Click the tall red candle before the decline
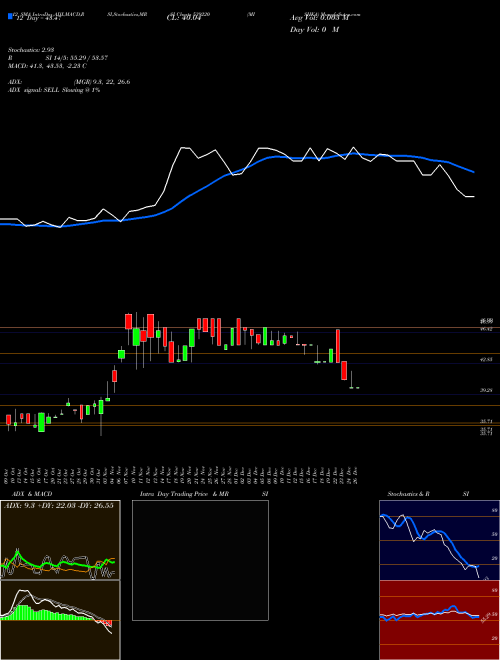Viewport: 500px width, 660px height. tap(338, 346)
